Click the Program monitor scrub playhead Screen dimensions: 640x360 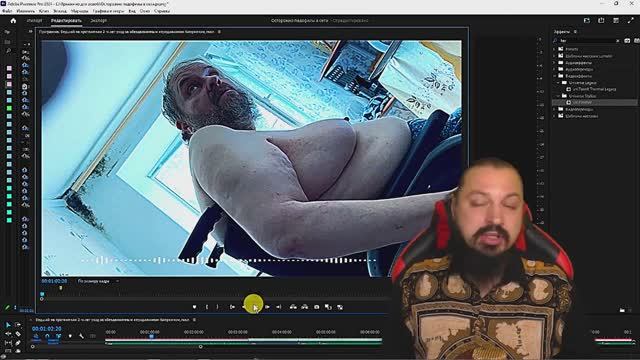click(x=42, y=294)
